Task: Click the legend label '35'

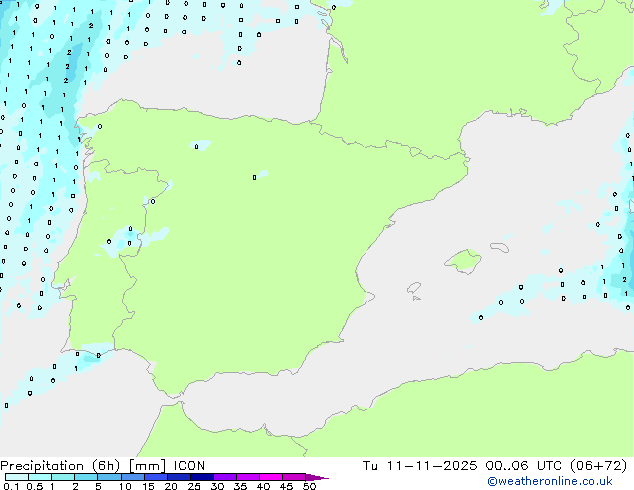Action: tap(240, 486)
